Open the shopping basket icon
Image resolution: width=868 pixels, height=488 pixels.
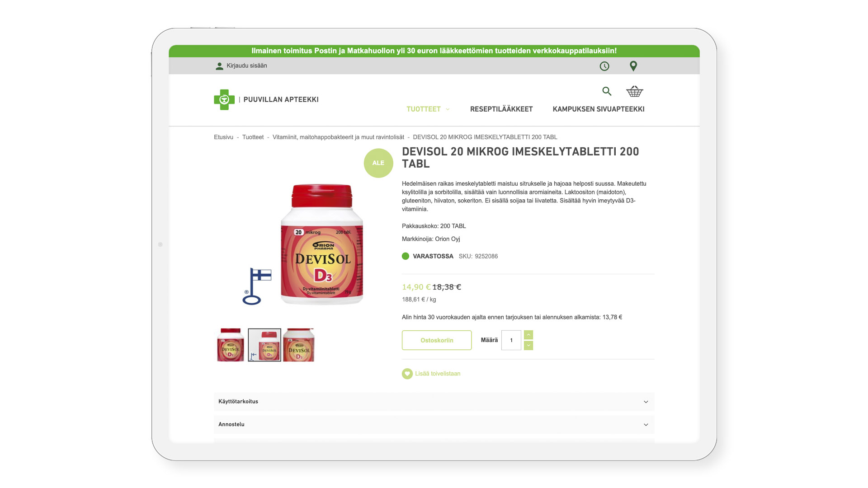635,91
